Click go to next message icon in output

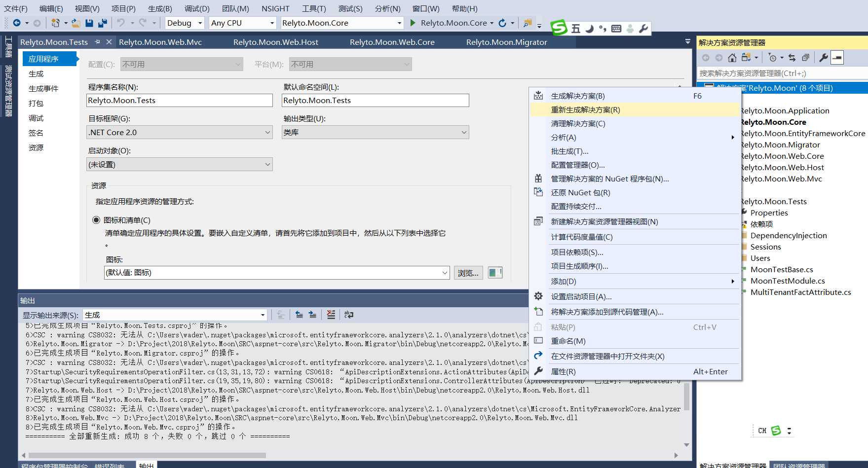[x=312, y=315]
